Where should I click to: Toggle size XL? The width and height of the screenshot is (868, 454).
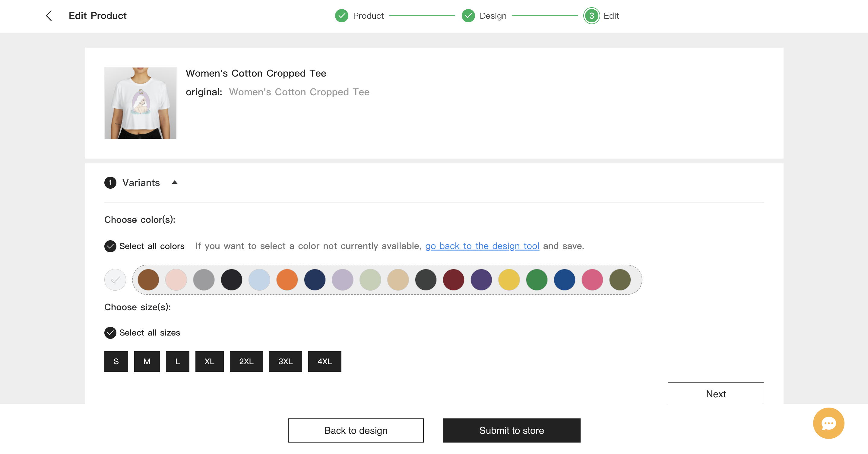(x=210, y=361)
